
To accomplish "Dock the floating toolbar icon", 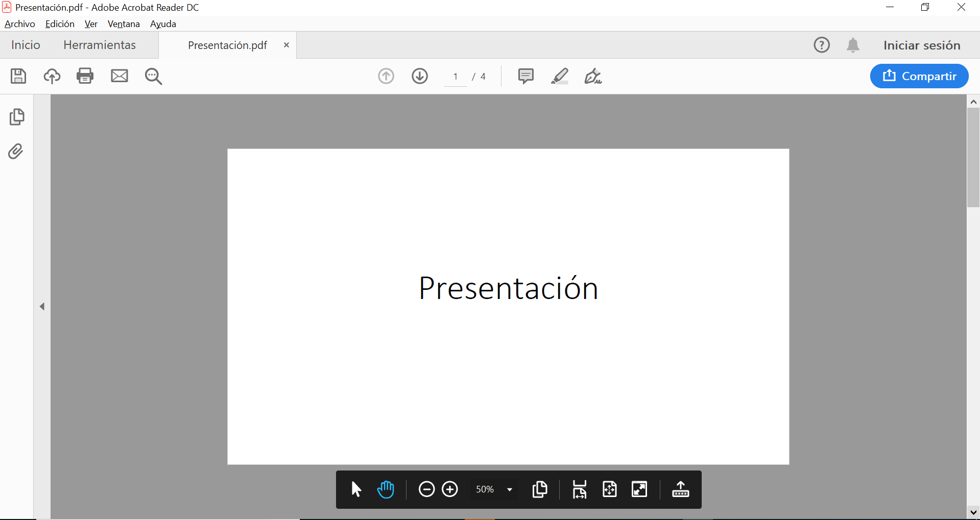I will (681, 489).
